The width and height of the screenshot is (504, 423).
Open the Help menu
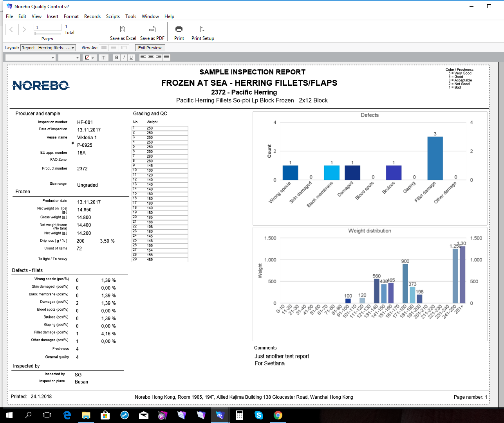[169, 16]
